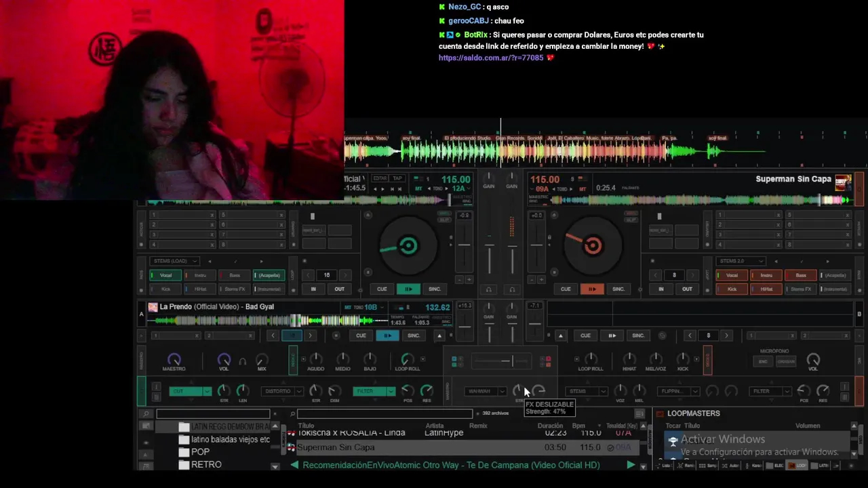Open the STEMS 2.0 pads dropdown

click(740, 261)
